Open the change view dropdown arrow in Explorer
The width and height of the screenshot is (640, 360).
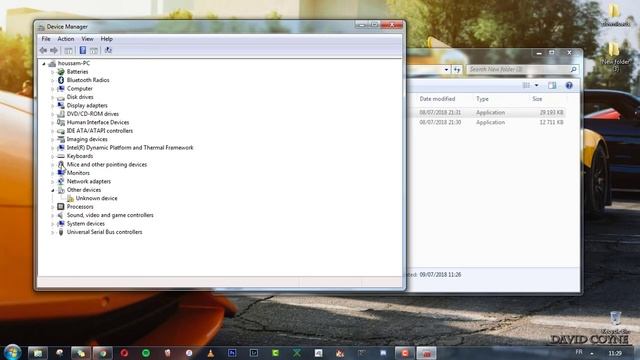(x=536, y=85)
